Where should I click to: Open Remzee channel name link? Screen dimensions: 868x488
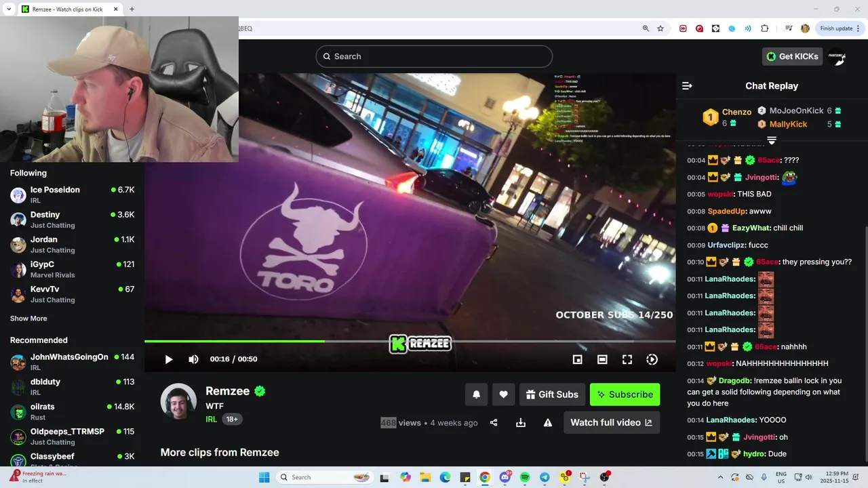(229, 391)
